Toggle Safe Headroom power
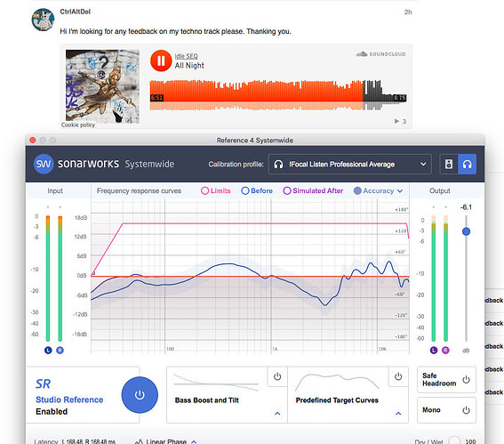Viewport: 504px width, 444px height. [x=466, y=380]
